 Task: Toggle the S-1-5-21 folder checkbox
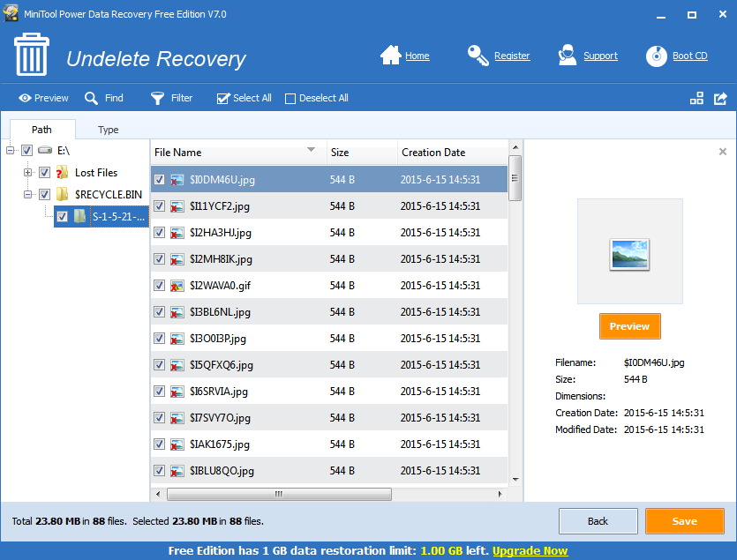(62, 216)
